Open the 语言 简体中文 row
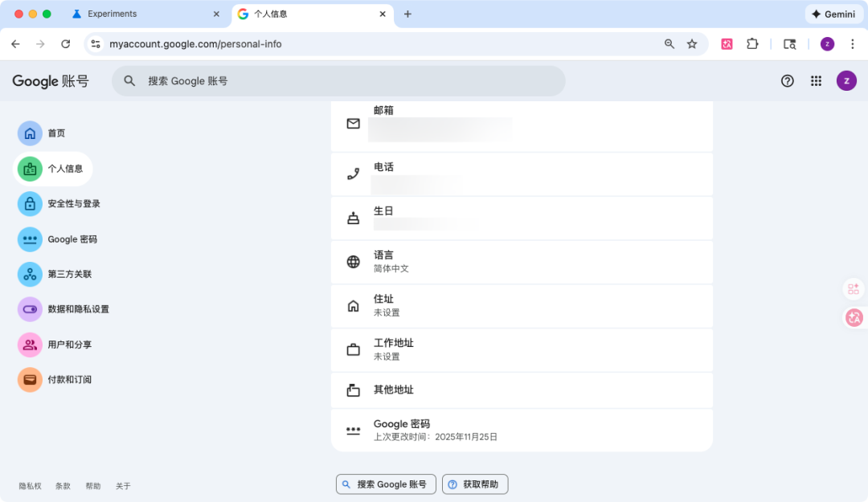868x502 pixels. [522, 262]
